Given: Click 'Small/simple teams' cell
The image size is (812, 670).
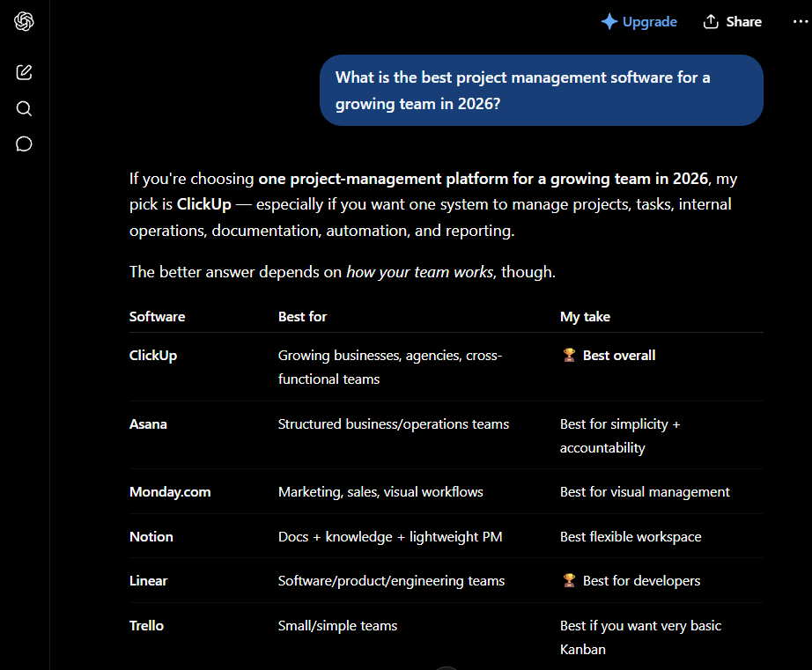Looking at the screenshot, I should (x=337, y=625).
